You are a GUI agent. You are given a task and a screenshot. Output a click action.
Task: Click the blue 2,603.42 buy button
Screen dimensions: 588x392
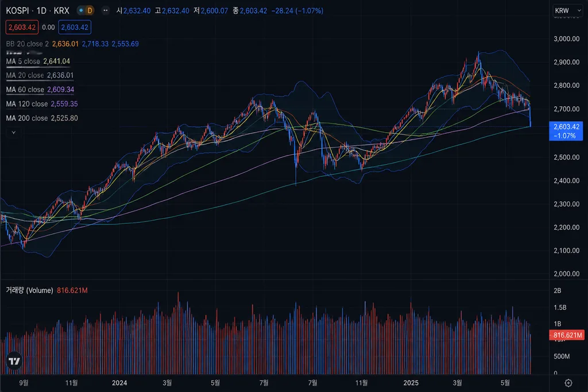[75, 28]
